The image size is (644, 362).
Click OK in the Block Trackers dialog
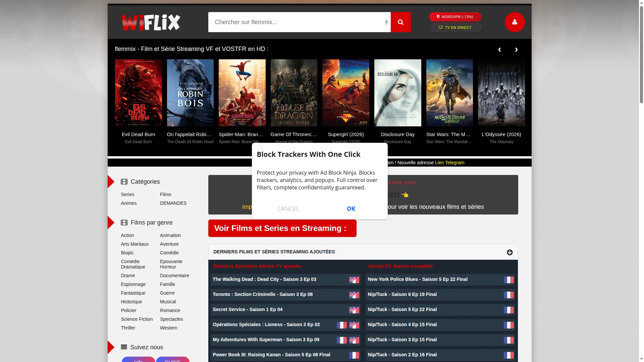click(x=351, y=208)
